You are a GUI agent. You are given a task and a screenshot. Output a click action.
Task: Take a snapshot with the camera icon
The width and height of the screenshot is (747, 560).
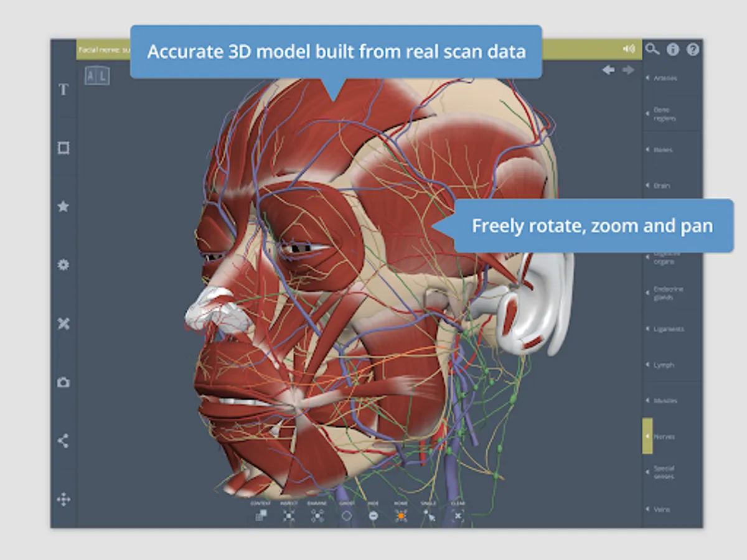pyautogui.click(x=63, y=383)
